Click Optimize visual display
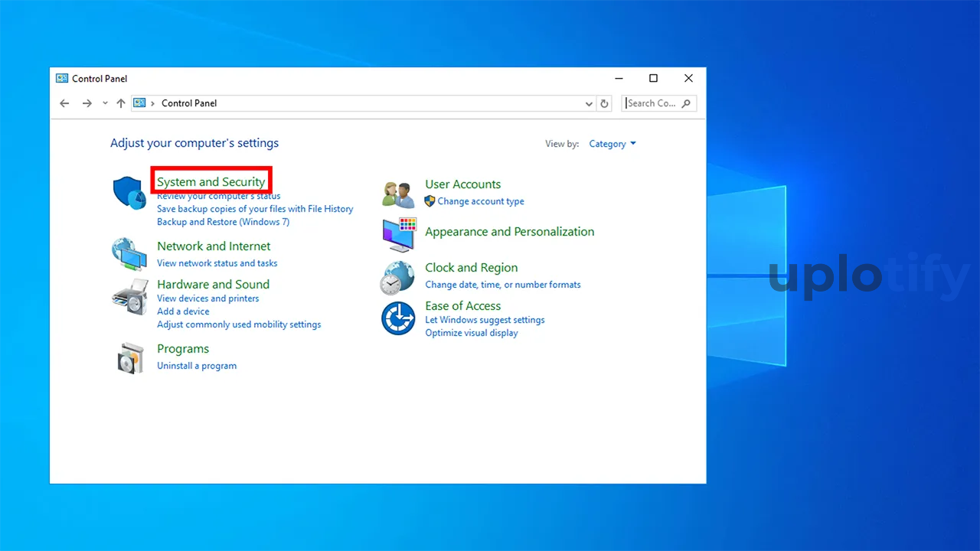 pyautogui.click(x=472, y=333)
